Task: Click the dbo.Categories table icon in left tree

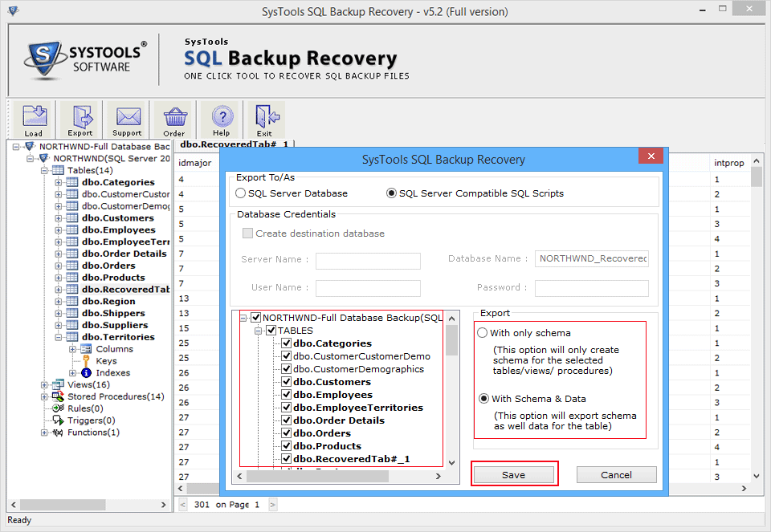Action: coord(72,182)
